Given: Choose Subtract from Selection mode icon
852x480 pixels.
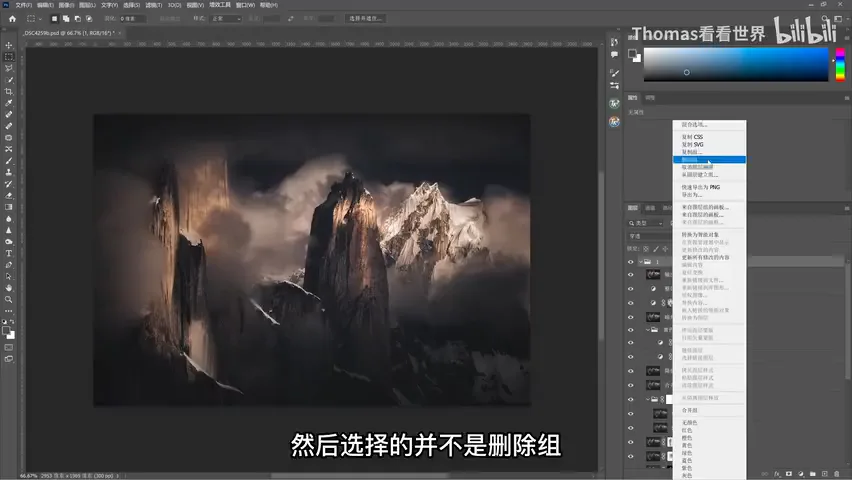Looking at the screenshot, I should (77, 18).
